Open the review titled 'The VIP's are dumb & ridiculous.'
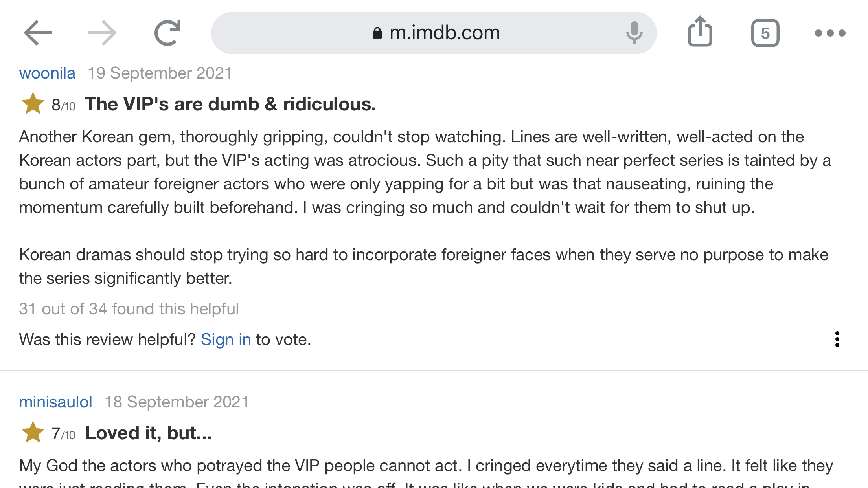This screenshot has height=488, width=868. pyautogui.click(x=230, y=104)
